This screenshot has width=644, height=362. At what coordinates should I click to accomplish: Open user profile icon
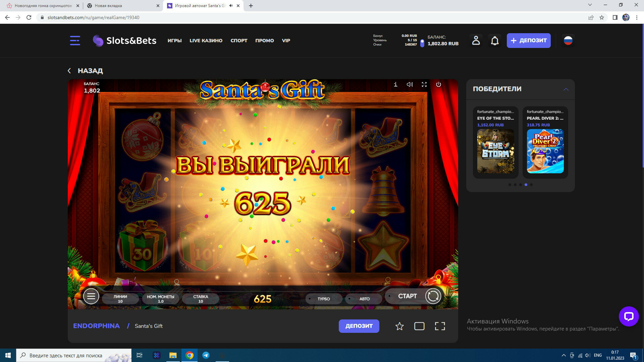pos(476,41)
